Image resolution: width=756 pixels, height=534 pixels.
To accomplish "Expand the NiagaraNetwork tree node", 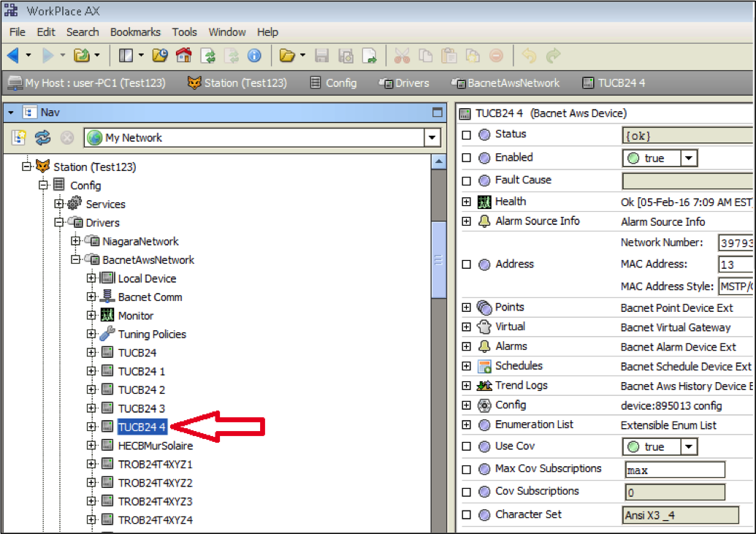I will [x=76, y=241].
